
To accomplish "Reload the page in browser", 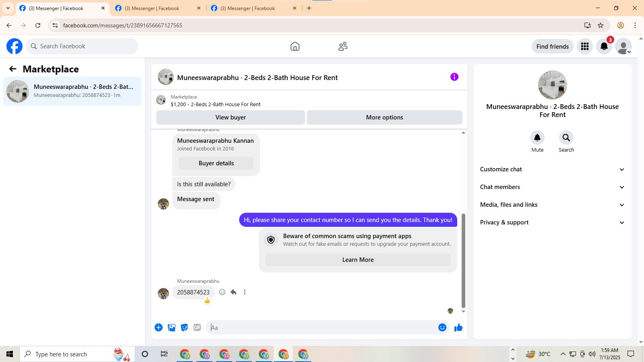I will (38, 25).
